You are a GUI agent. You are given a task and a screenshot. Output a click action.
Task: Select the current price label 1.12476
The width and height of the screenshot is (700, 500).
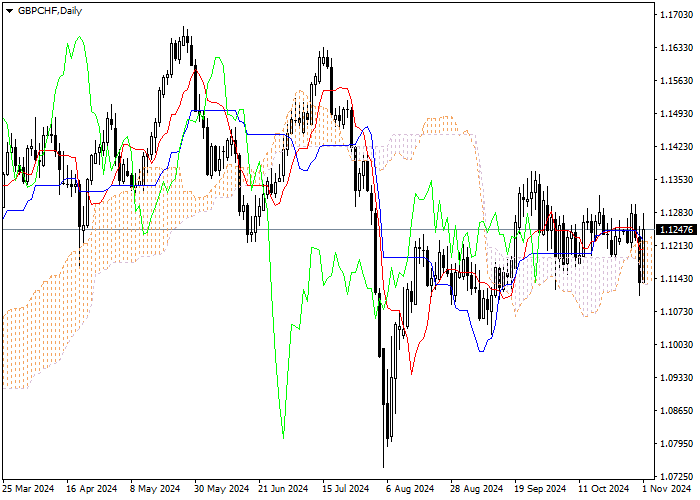tap(676, 229)
